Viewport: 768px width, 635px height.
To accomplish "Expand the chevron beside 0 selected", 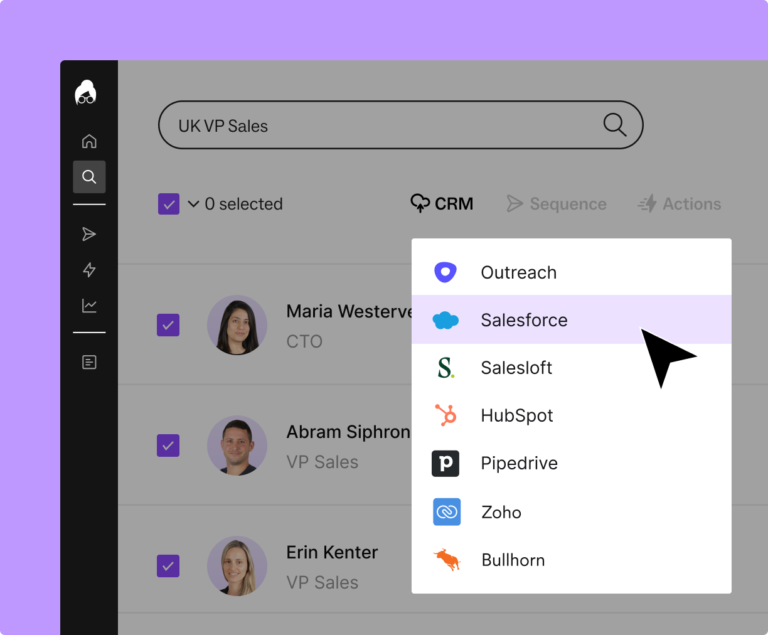I will tap(193, 204).
